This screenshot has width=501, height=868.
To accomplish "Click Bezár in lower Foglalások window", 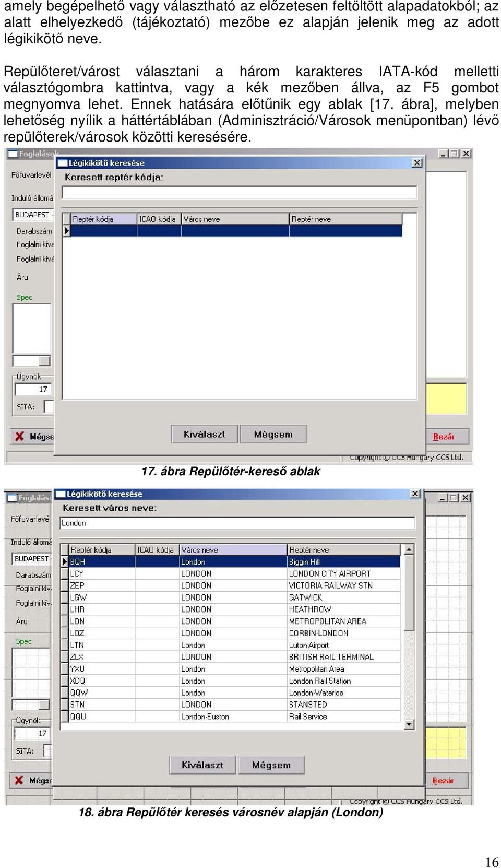I will (446, 781).
